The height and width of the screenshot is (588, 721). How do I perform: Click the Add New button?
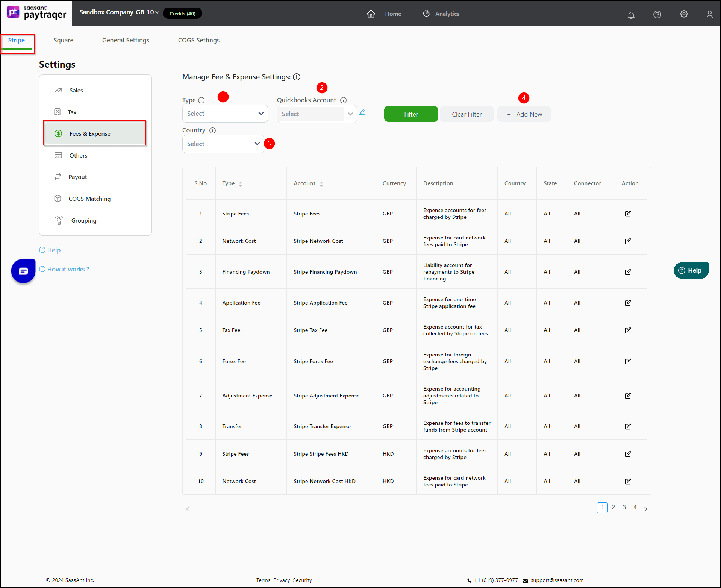tap(524, 114)
